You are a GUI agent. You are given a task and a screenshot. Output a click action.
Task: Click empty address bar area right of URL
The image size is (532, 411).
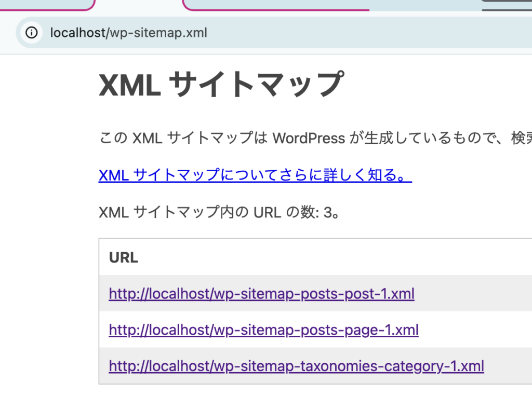coord(364,33)
